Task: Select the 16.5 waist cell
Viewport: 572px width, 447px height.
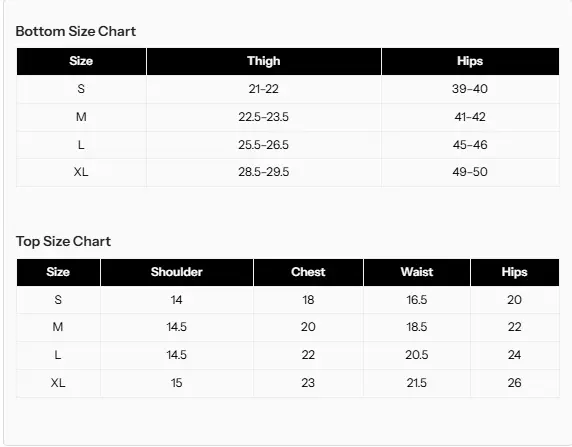Action: 417,300
